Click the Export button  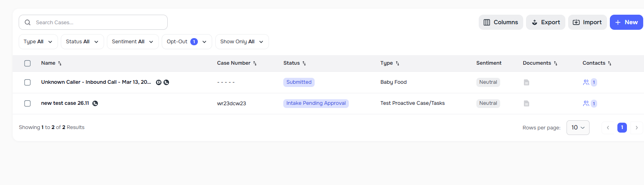coord(545,23)
